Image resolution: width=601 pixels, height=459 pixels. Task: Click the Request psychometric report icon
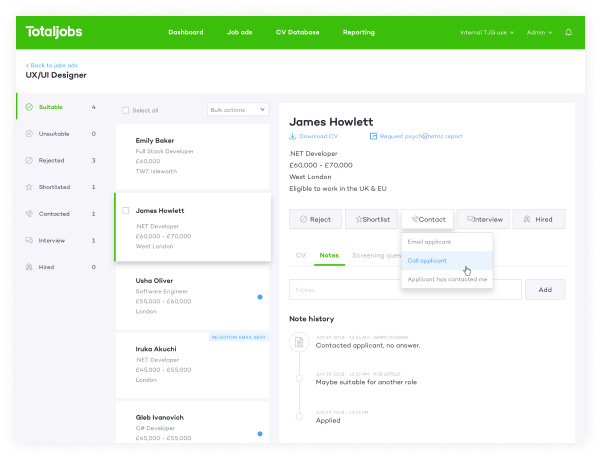click(x=373, y=136)
